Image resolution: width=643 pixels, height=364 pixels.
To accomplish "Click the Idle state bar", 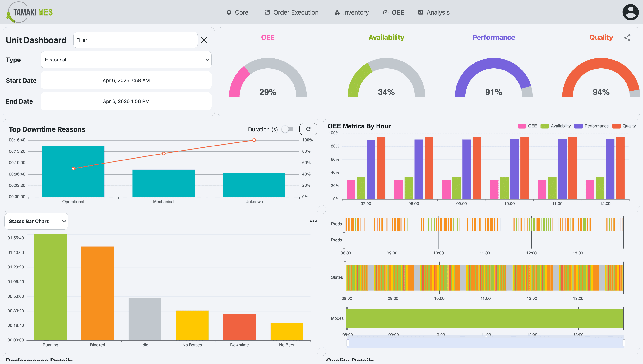I will pyautogui.click(x=145, y=319).
